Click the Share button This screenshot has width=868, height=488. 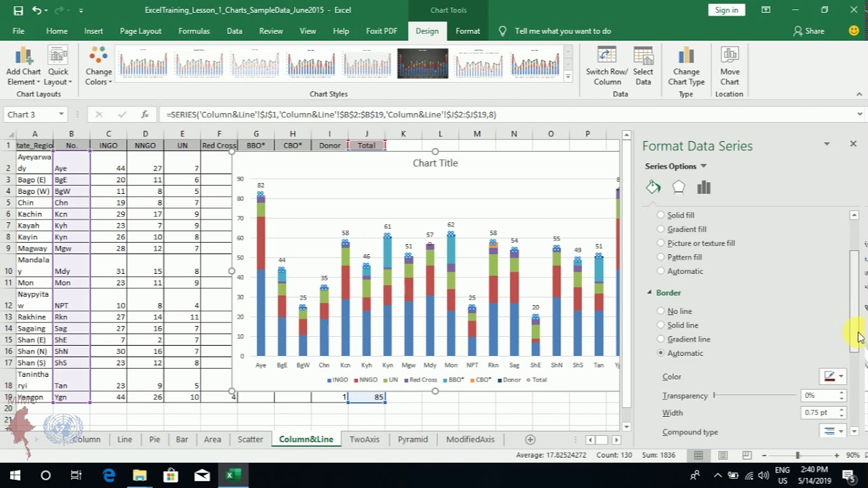click(x=808, y=31)
